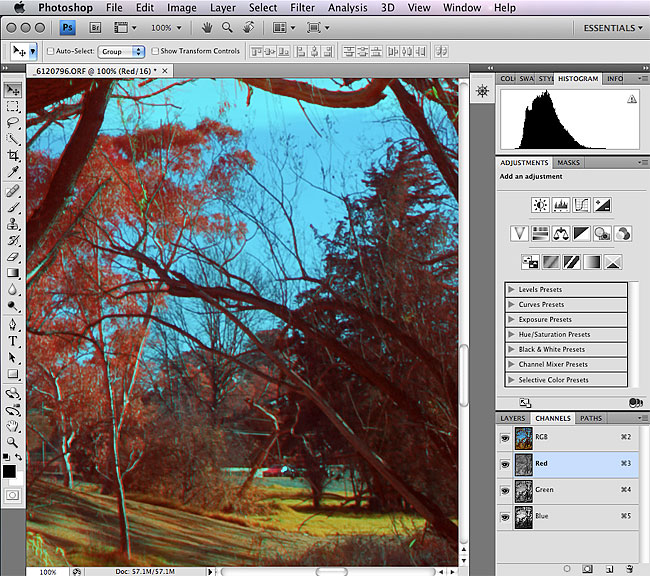This screenshot has width=650, height=576.
Task: Select the Type tool
Action: (13, 341)
